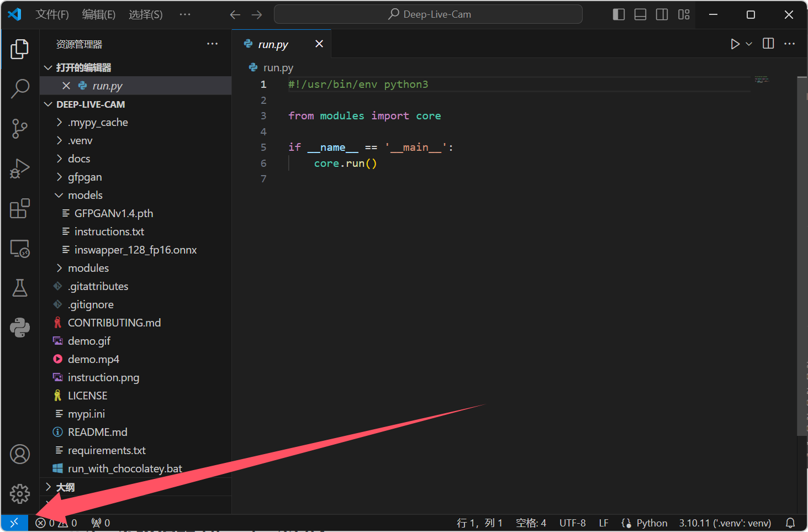The image size is (808, 532).
Task: Open the Run and Debug view
Action: click(20, 168)
